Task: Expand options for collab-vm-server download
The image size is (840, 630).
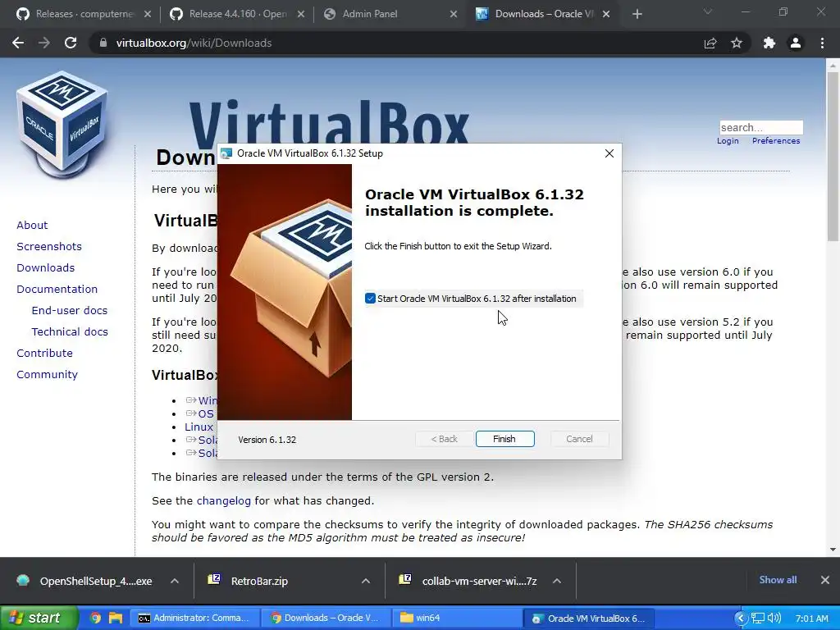Action: coord(557,582)
